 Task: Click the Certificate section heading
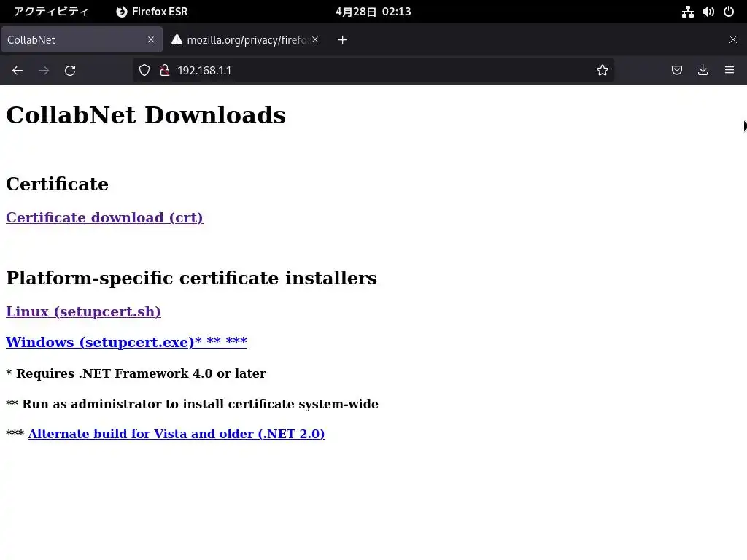[x=57, y=184]
